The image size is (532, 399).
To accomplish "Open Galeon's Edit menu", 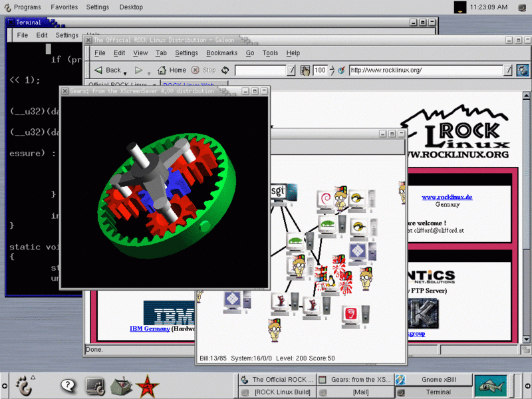I will (119, 53).
